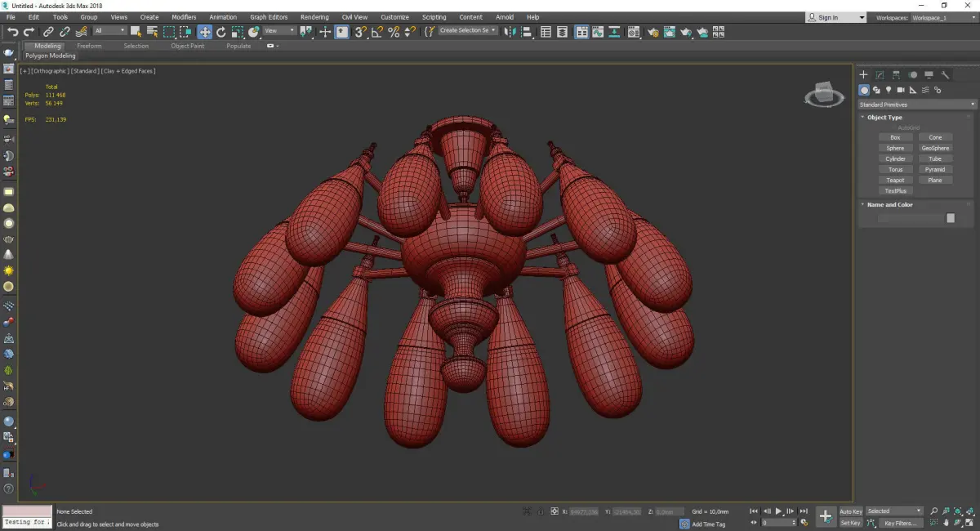Click the Teapot primitive button

click(895, 181)
